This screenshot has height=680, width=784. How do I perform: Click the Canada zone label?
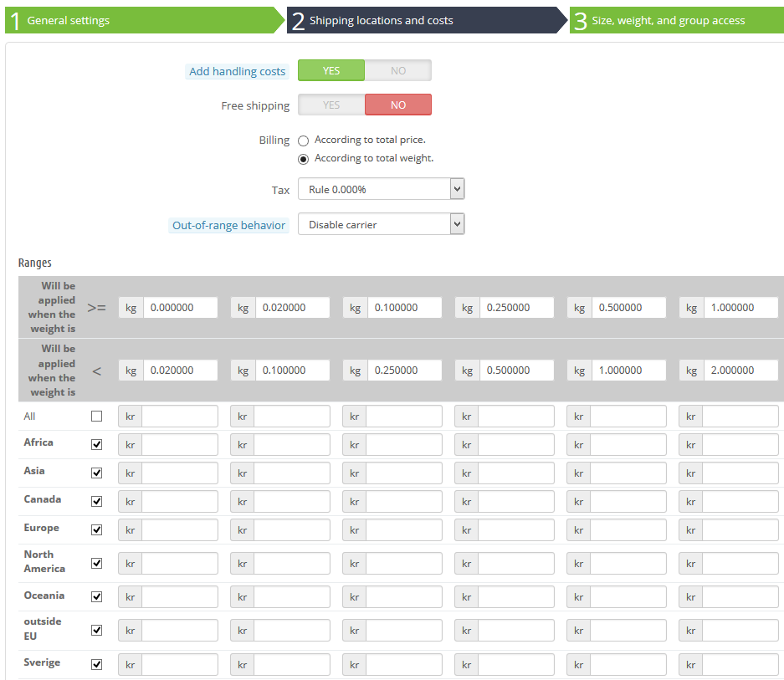point(43,499)
